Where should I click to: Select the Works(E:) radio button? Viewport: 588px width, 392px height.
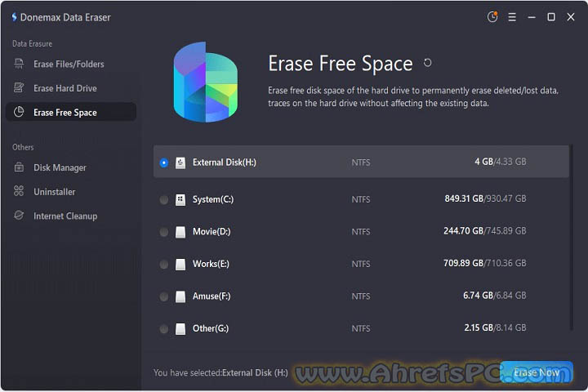click(x=164, y=264)
